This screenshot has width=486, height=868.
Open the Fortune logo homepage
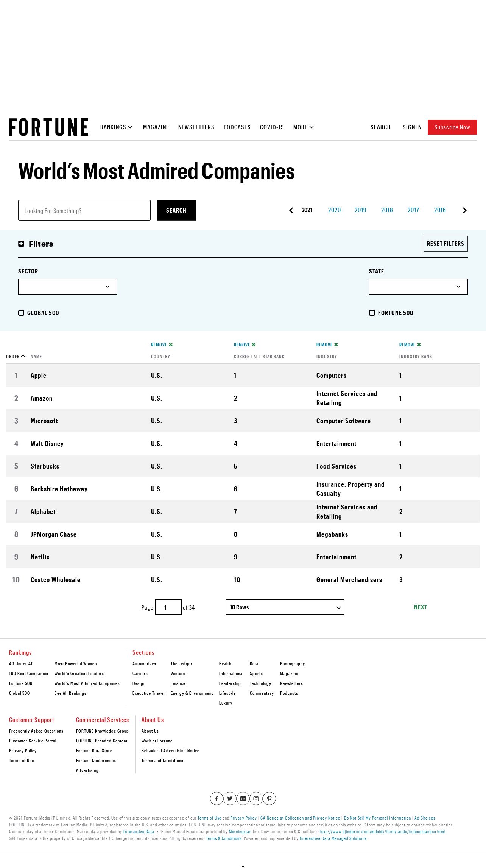48,127
